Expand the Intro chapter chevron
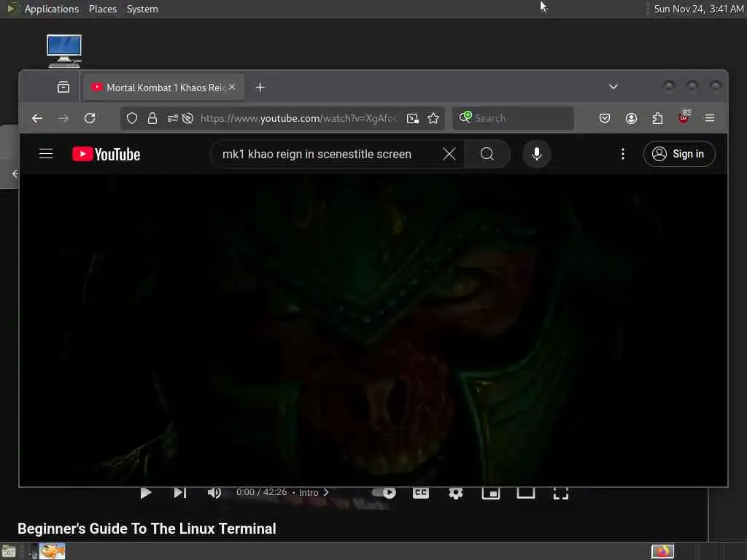This screenshot has height=560, width=747. pos(326,492)
